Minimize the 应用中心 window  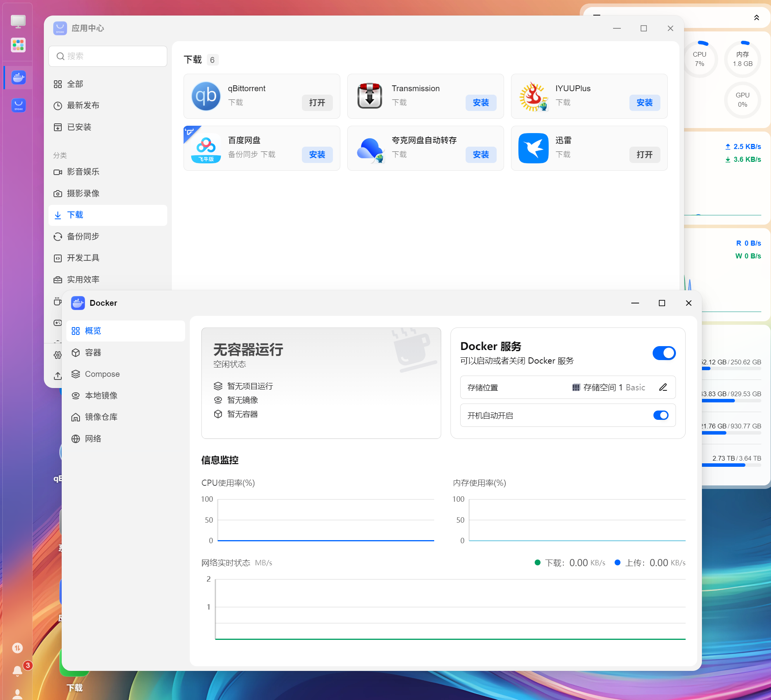pos(617,28)
